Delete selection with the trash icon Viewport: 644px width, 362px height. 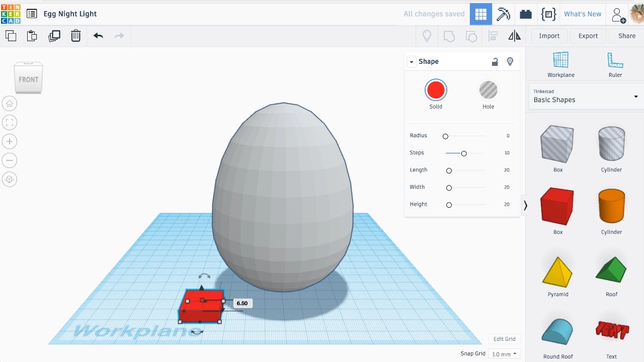coord(75,36)
